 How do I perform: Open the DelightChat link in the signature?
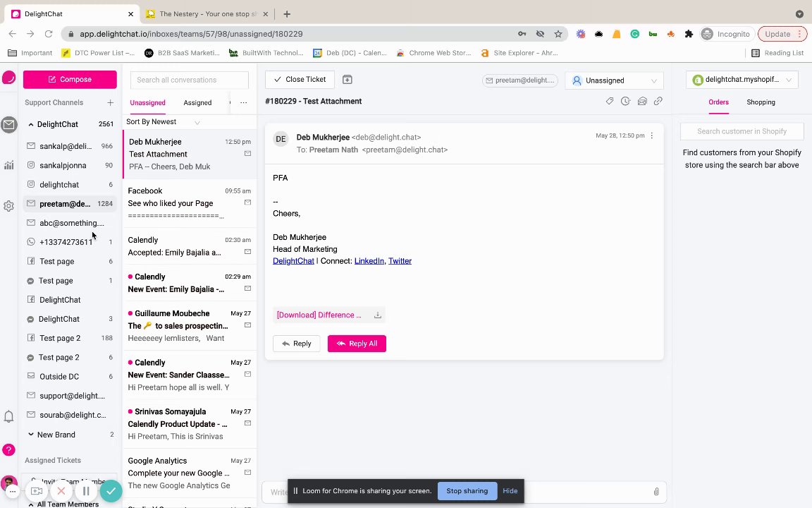(293, 261)
